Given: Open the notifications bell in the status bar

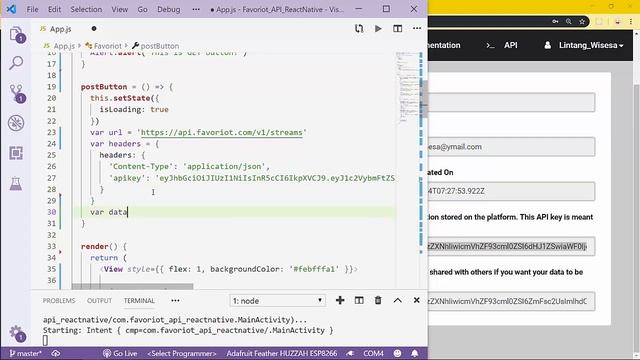Looking at the screenshot, I should (x=414, y=353).
